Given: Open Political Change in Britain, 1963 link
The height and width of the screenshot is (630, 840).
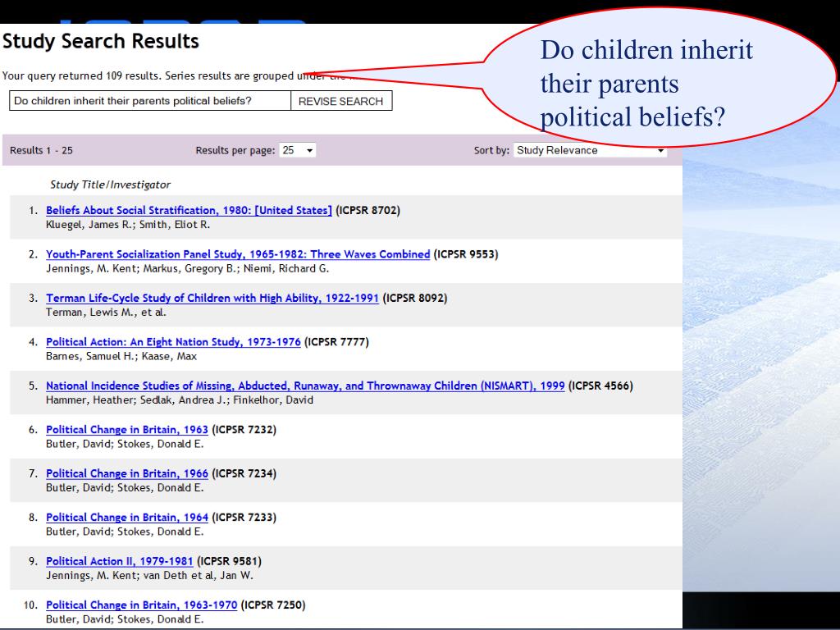Looking at the screenshot, I should [127, 430].
